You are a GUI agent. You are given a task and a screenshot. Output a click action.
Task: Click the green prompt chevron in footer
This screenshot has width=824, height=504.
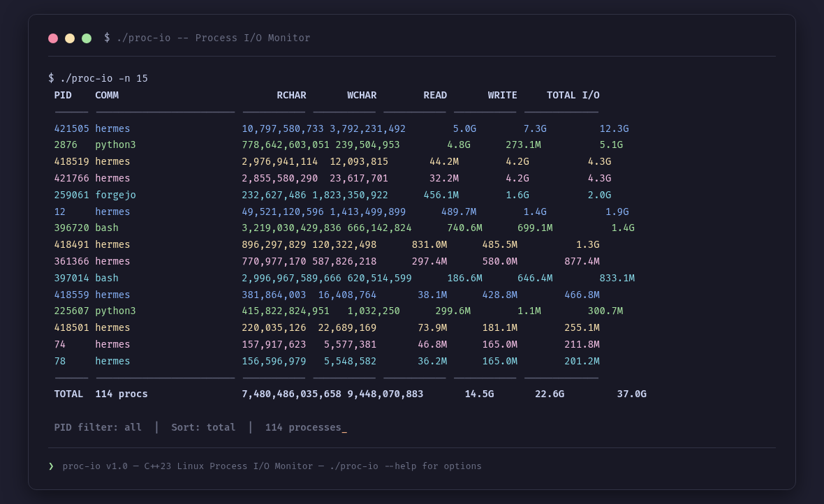pyautogui.click(x=51, y=466)
